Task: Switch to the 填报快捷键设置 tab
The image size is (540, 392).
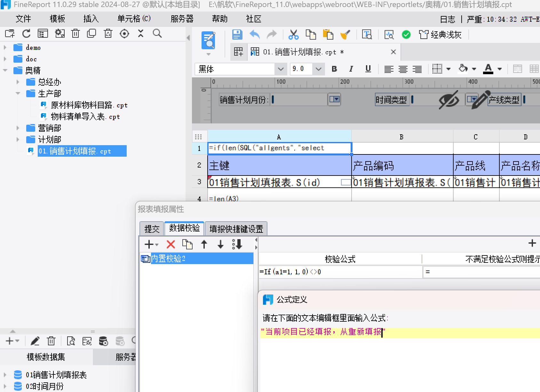Action: 236,229
